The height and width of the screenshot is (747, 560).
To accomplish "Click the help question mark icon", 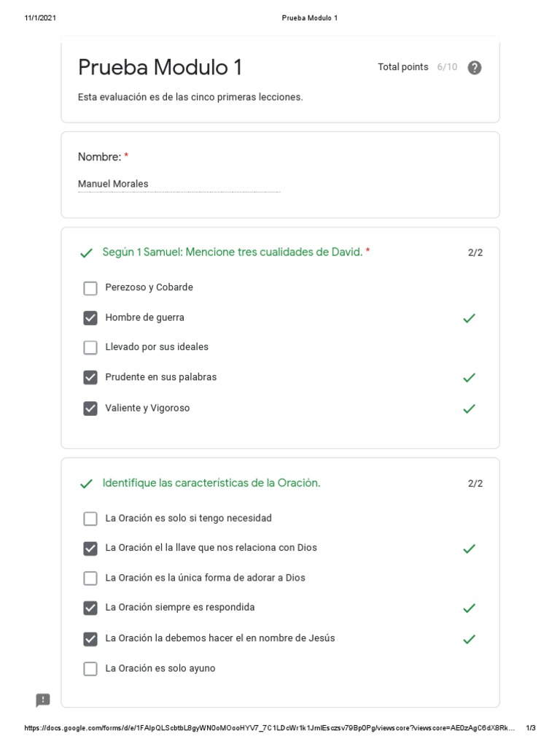I will (x=475, y=68).
